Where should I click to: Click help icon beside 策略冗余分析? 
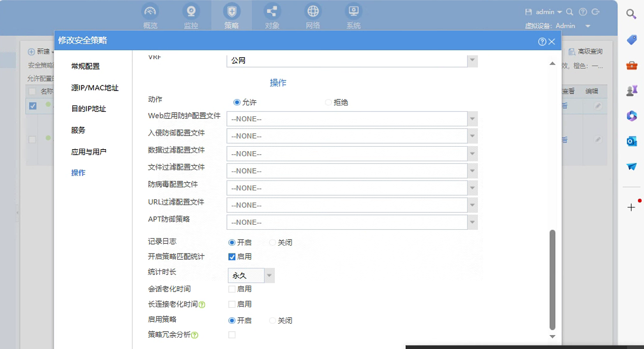[x=195, y=335]
